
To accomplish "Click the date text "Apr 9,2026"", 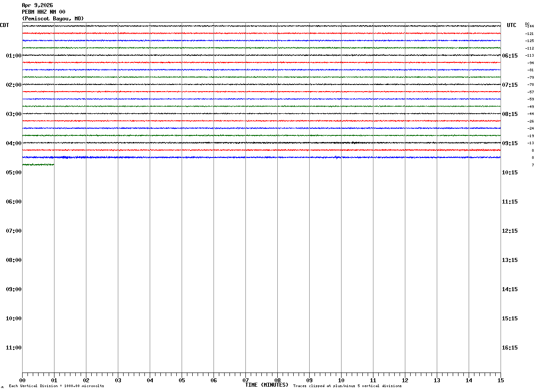I will tap(37, 5).
